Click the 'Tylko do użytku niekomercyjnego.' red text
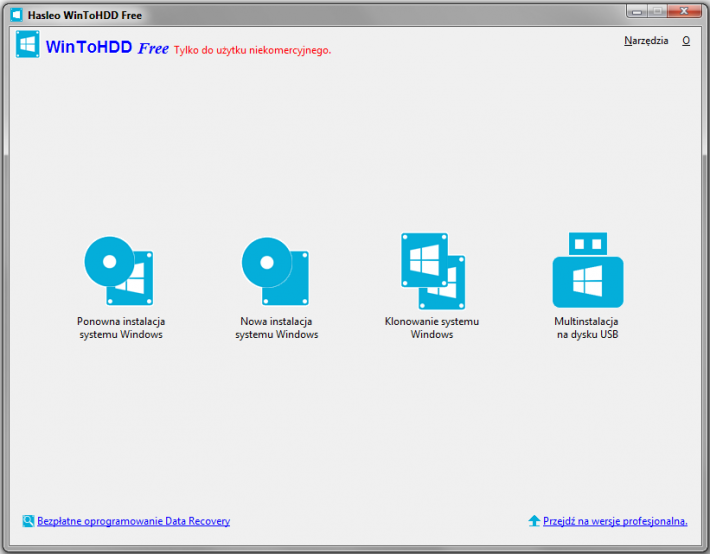 252,50
